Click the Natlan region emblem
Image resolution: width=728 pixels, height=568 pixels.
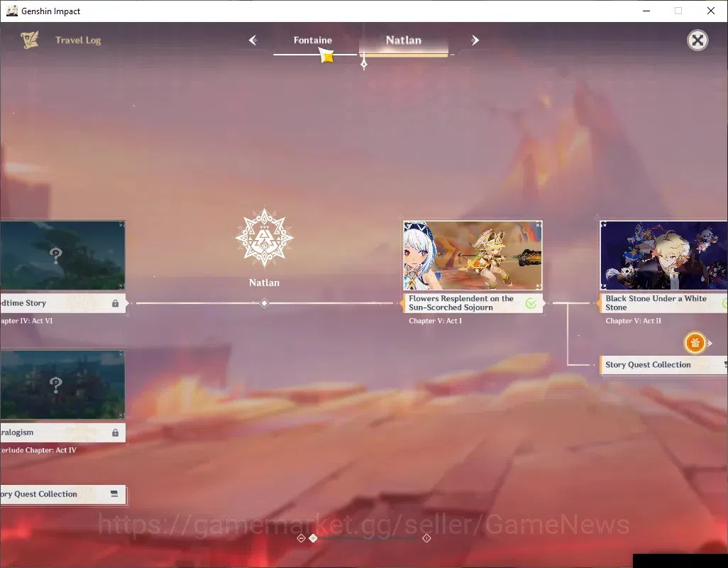(x=264, y=238)
